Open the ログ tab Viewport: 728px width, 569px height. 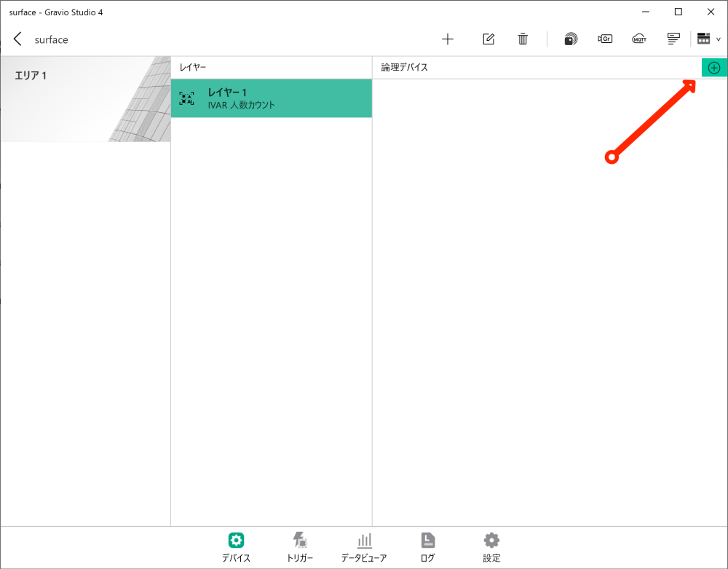click(427, 547)
